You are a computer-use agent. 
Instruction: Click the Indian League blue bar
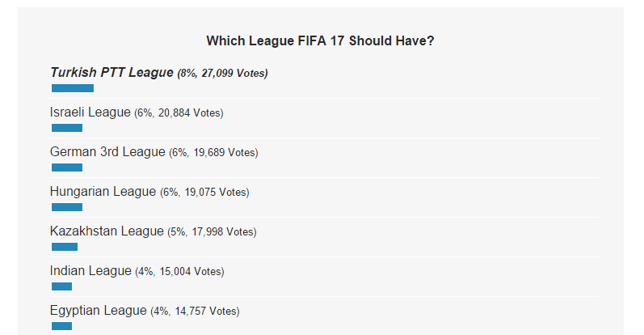(x=61, y=286)
